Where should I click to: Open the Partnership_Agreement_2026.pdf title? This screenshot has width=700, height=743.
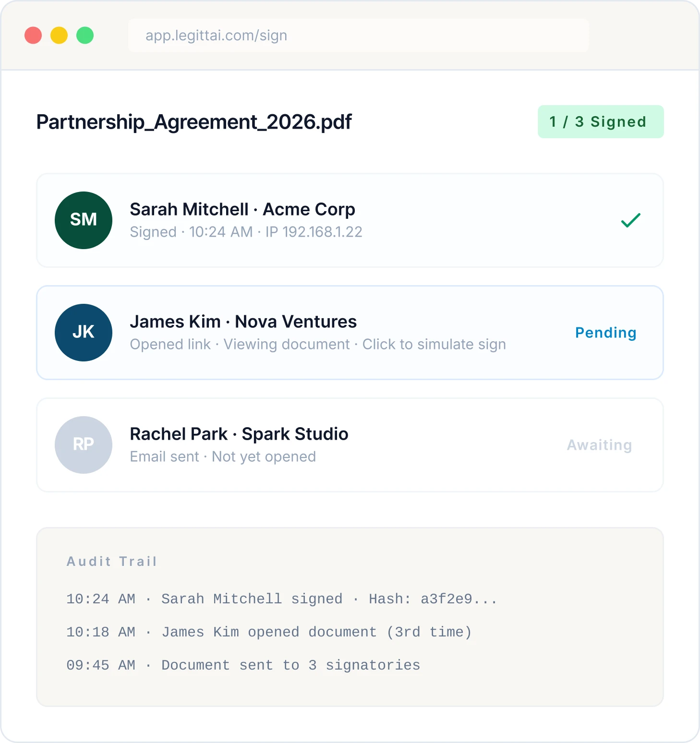click(193, 122)
